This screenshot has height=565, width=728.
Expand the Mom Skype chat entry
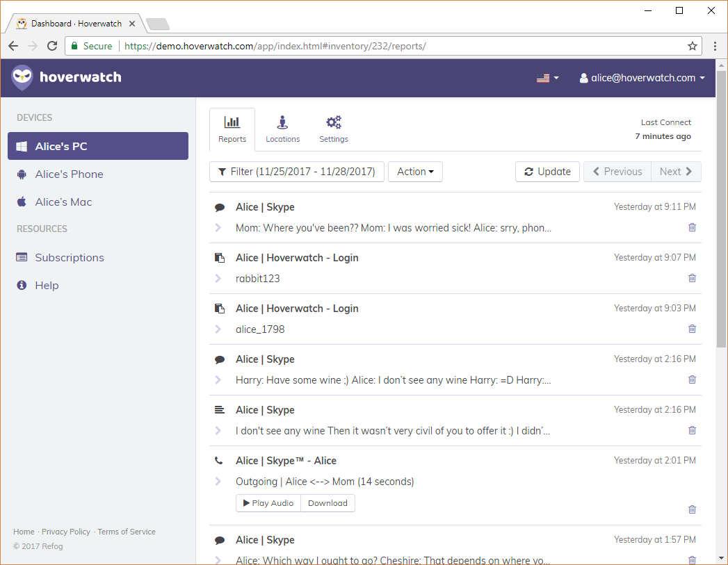(x=218, y=228)
